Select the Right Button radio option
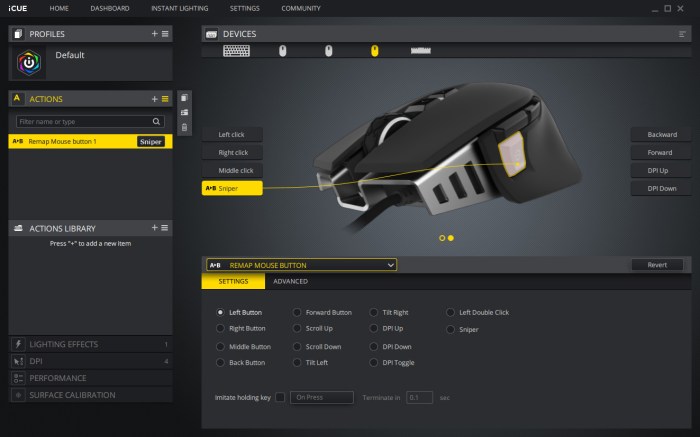700x437 pixels. pyautogui.click(x=220, y=328)
